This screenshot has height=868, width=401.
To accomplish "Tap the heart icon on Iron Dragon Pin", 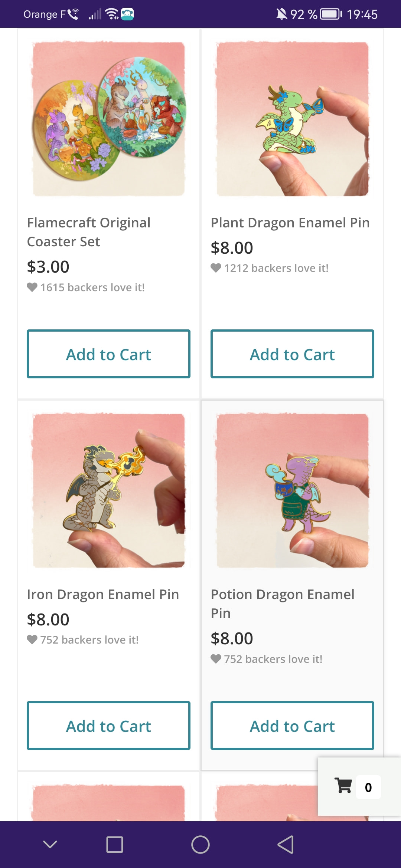I will pos(32,640).
